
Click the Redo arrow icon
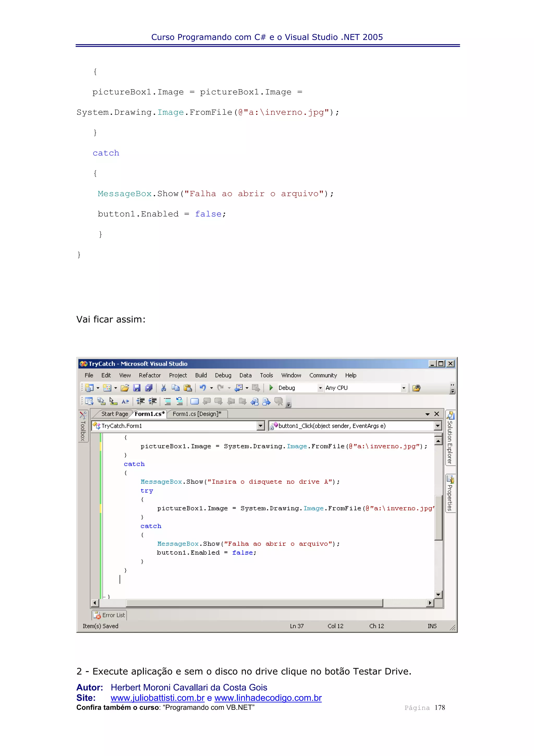[x=220, y=388]
